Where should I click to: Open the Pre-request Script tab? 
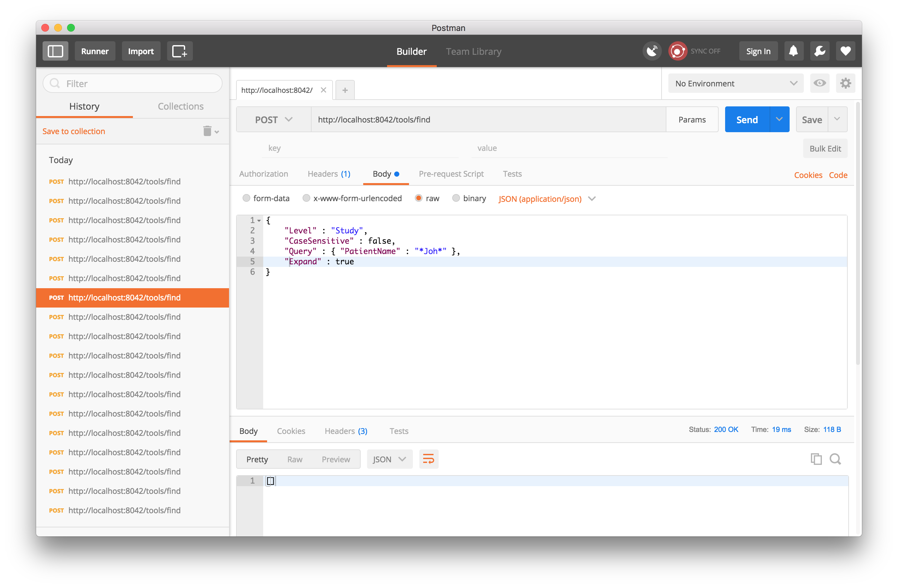pyautogui.click(x=451, y=174)
